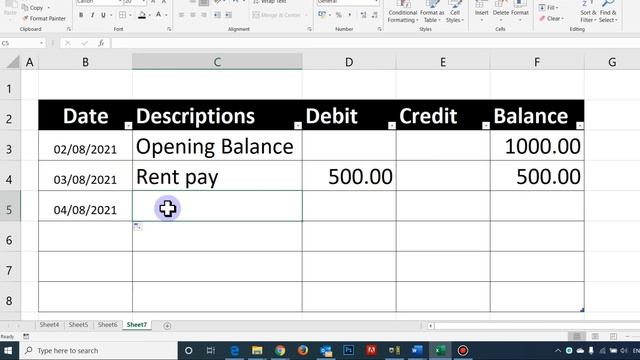The height and width of the screenshot is (360, 640).
Task: Click the Percent Style button
Action: (339, 15)
